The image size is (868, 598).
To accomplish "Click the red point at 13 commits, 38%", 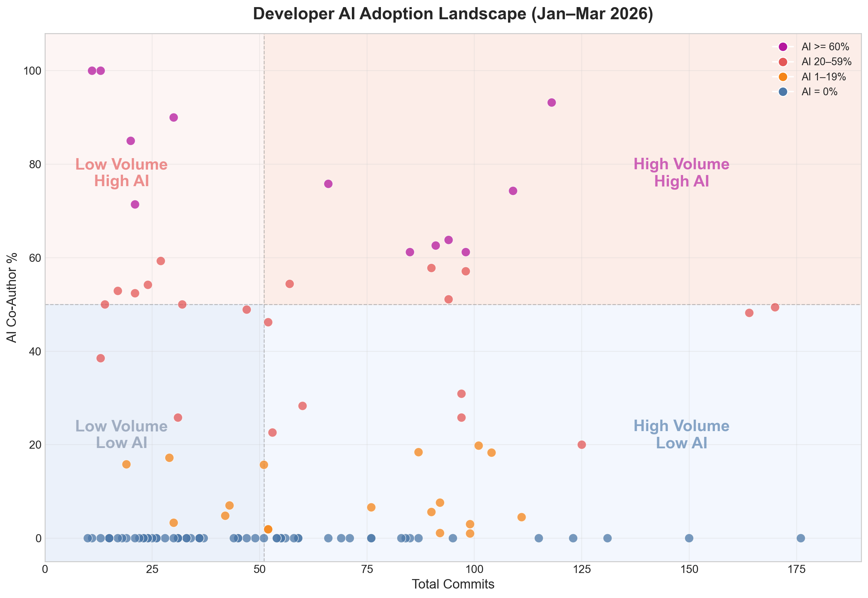I will click(x=100, y=358).
